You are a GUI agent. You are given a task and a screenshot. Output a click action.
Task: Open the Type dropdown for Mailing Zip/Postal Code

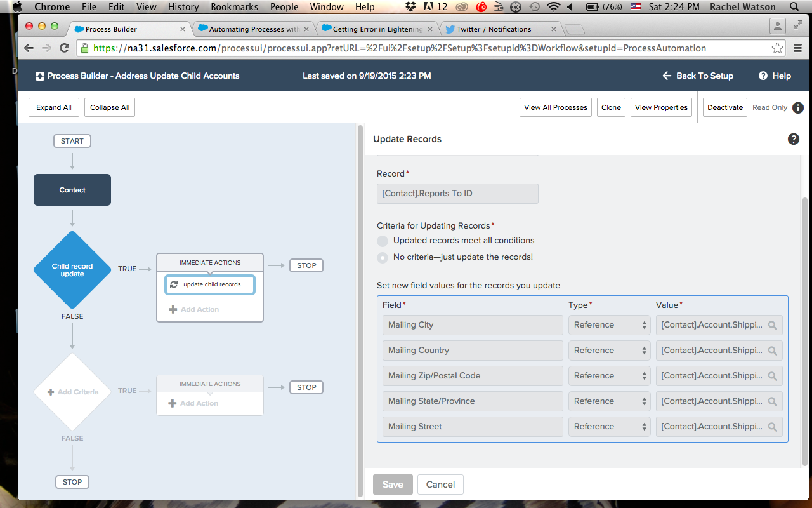click(609, 376)
